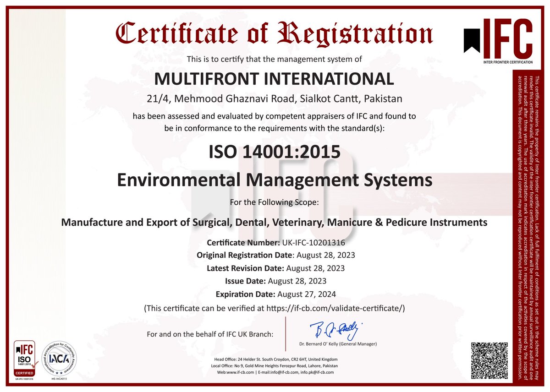Click 'For and on the behalf of IFC UK Branch'
The width and height of the screenshot is (550, 392).
tap(210, 334)
